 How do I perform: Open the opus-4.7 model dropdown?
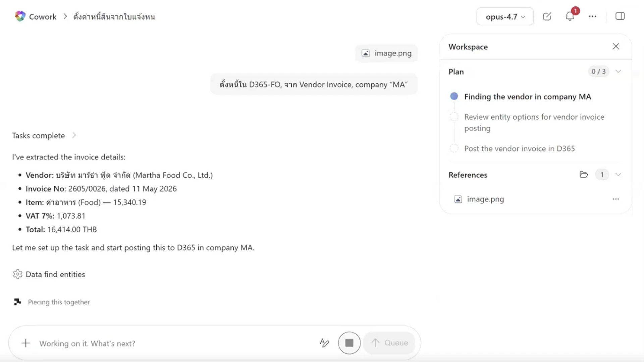coord(505,16)
